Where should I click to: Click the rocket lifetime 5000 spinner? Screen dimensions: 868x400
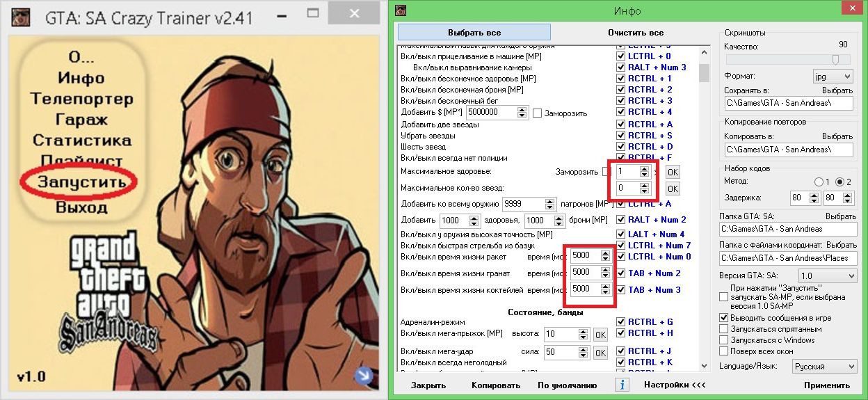tap(606, 256)
